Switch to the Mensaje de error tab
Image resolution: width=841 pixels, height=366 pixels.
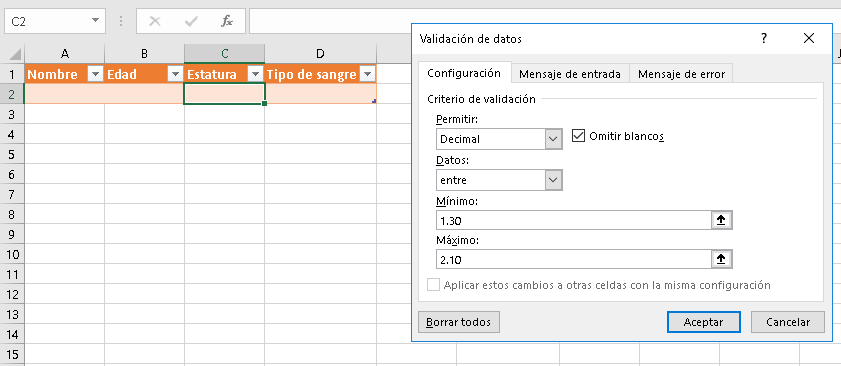pos(681,74)
